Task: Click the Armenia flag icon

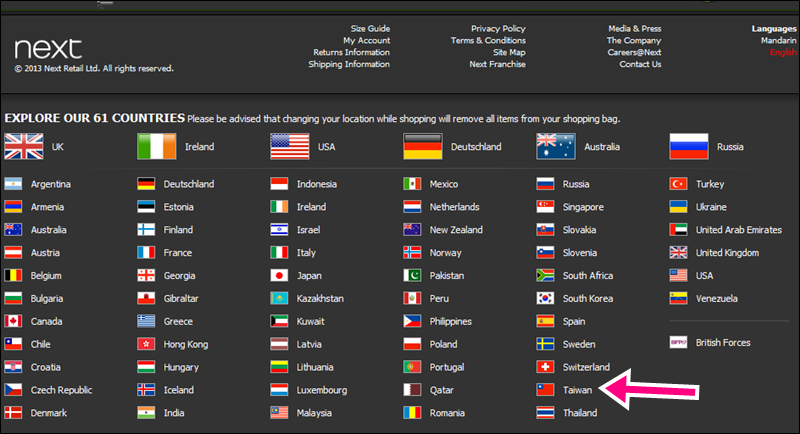Action: point(13,207)
